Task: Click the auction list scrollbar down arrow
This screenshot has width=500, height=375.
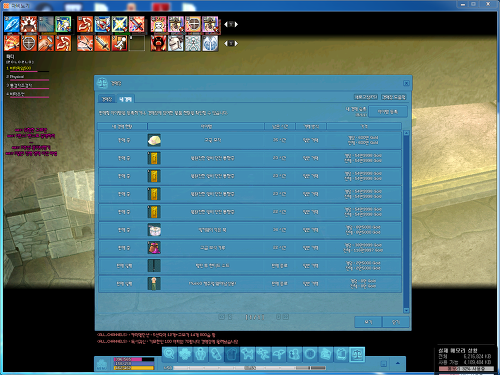Action: click(406, 310)
